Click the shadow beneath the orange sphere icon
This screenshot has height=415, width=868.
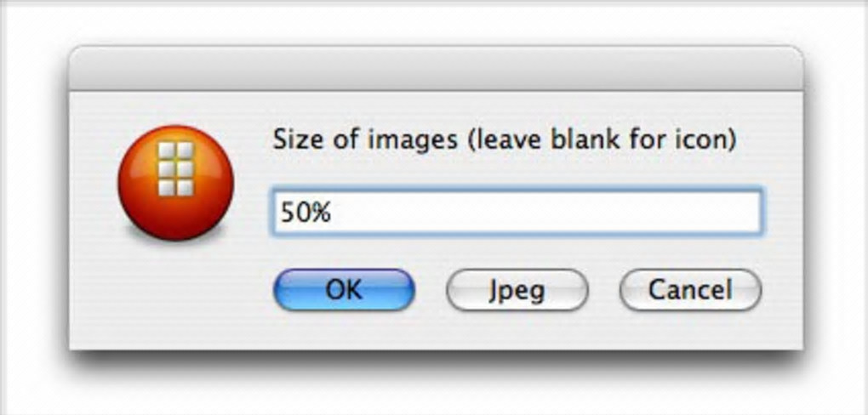[175, 240]
